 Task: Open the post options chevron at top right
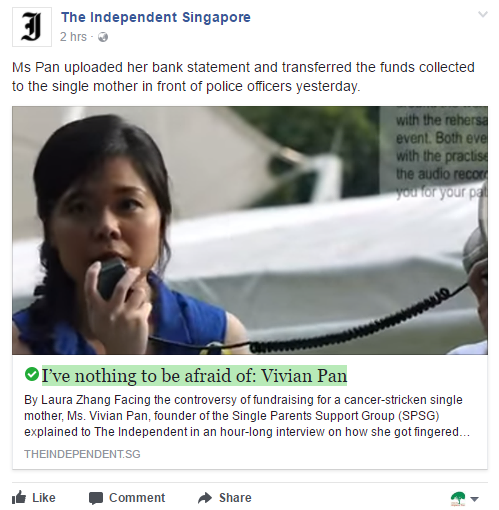483,14
